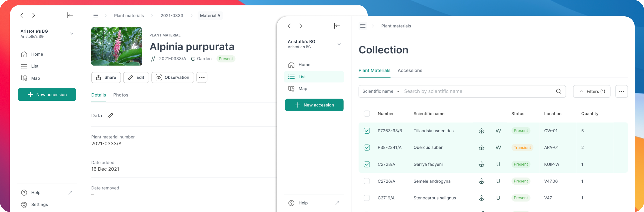This screenshot has height=212, width=644.
Task: Click the Scientific name column header
Action: [429, 114]
